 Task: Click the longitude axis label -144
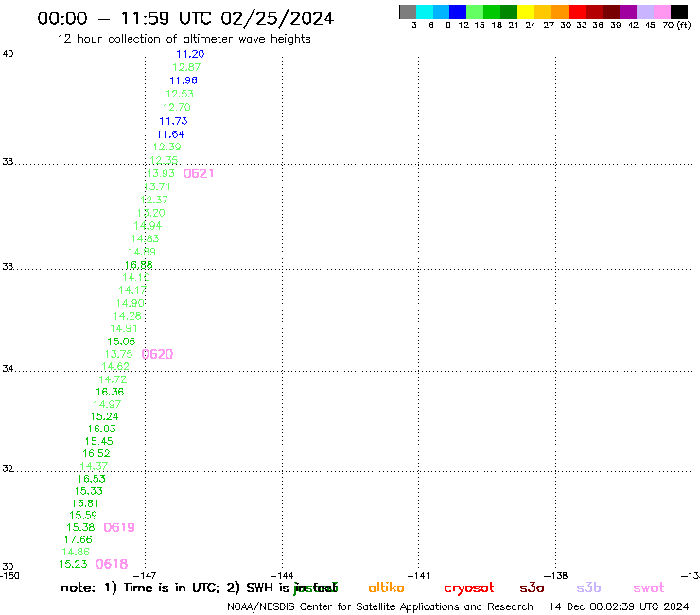[x=282, y=576]
